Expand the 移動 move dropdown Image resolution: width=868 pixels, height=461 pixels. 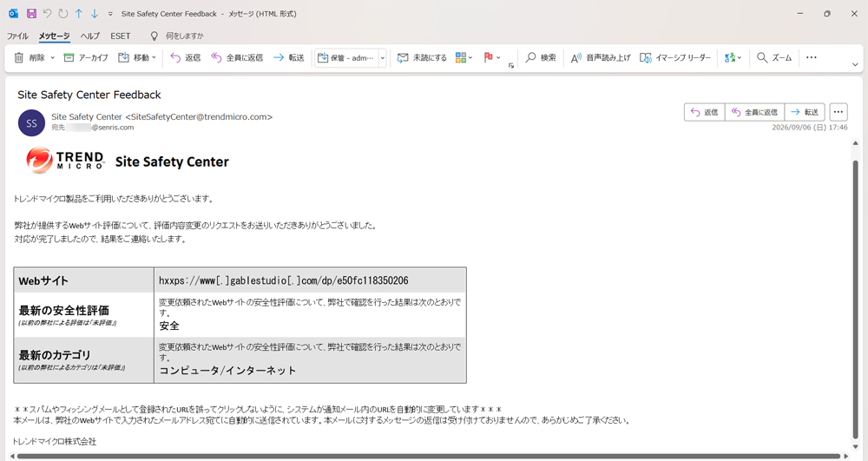(154, 57)
